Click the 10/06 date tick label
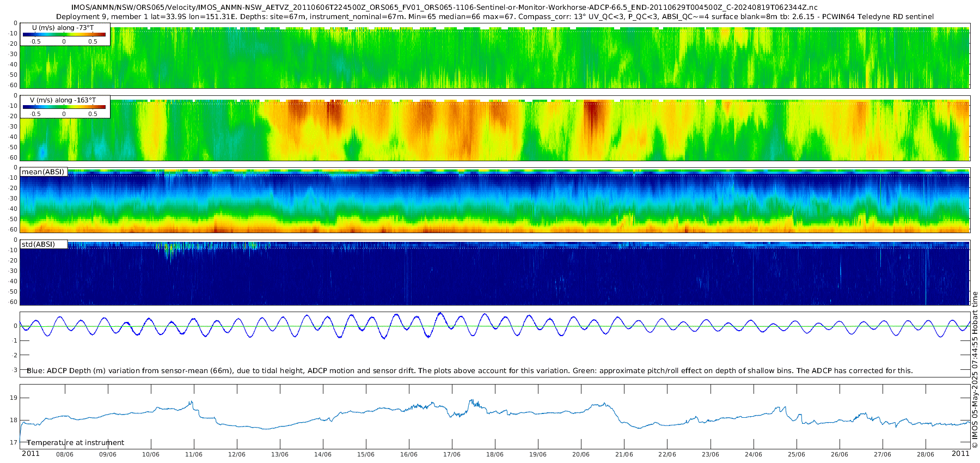The image size is (980, 463). pos(151,454)
